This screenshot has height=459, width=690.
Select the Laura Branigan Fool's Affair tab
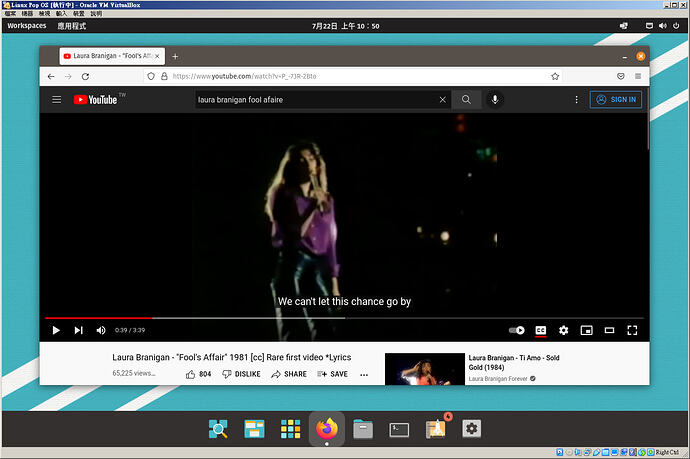tap(112, 56)
